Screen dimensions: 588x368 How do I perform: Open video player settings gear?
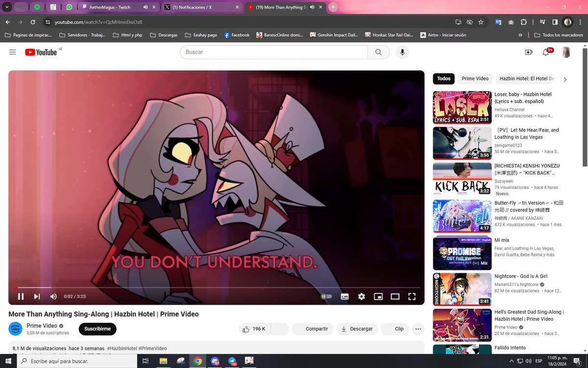(x=362, y=296)
